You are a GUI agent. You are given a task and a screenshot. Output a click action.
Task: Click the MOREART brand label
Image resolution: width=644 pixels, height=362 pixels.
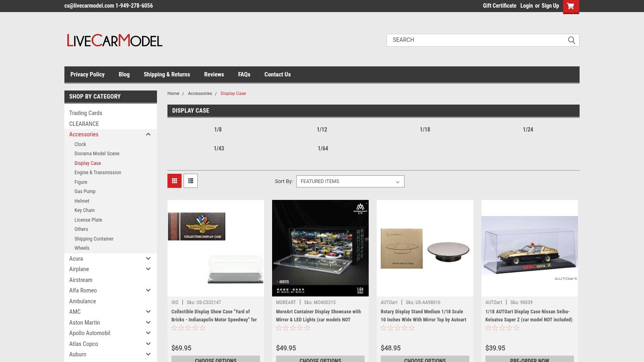tap(286, 302)
